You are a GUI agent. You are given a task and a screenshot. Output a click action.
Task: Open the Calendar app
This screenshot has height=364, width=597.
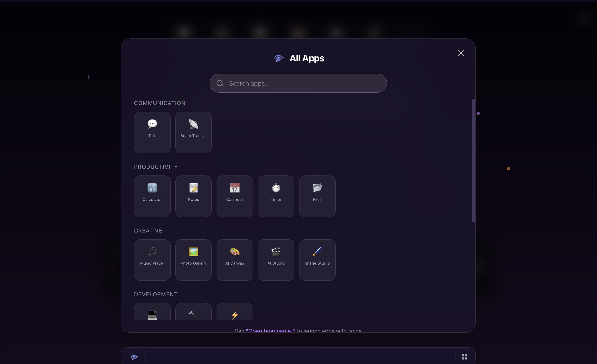235,196
